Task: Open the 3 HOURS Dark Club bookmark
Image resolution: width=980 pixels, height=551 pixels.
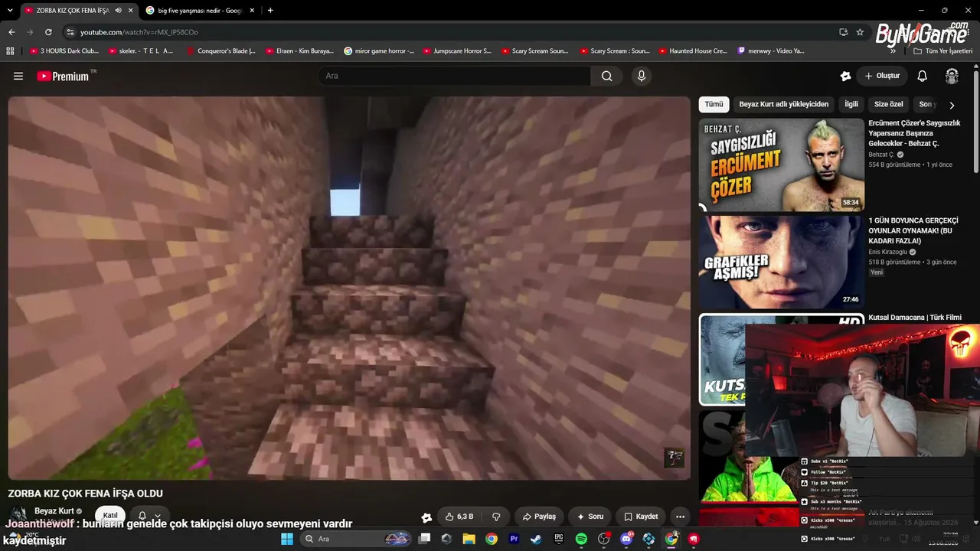Action: (x=64, y=51)
